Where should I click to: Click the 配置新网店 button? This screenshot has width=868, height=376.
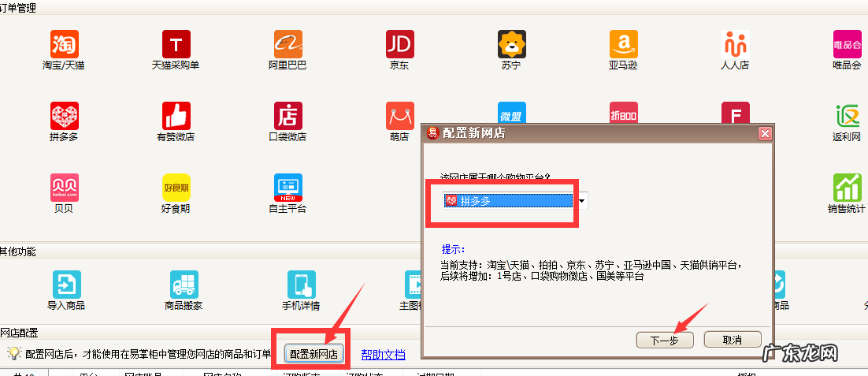tap(313, 355)
